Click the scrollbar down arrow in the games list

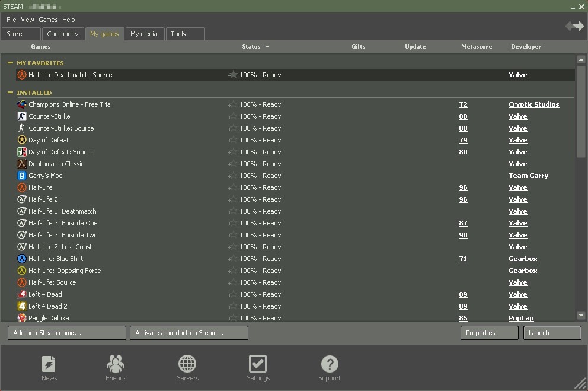tap(581, 316)
